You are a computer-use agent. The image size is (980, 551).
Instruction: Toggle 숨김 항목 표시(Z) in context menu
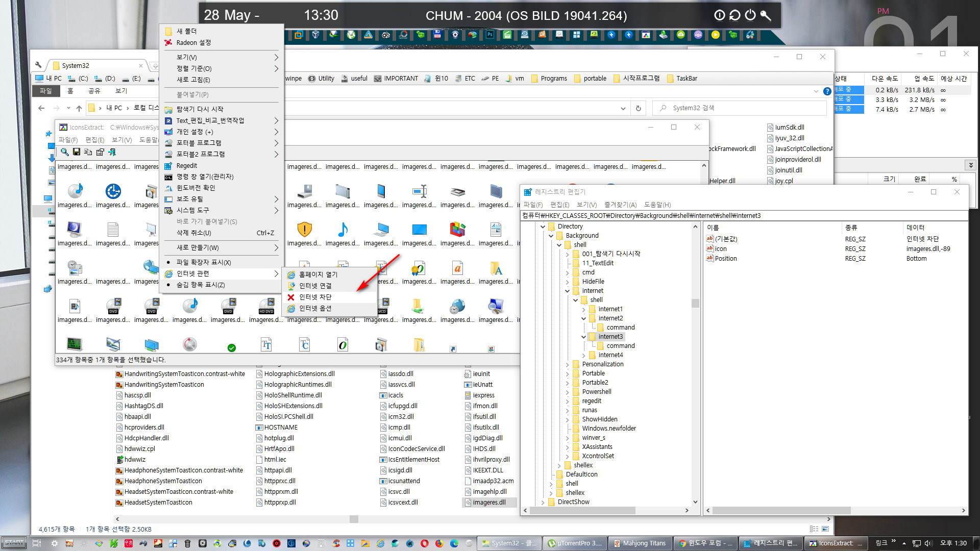pos(201,285)
